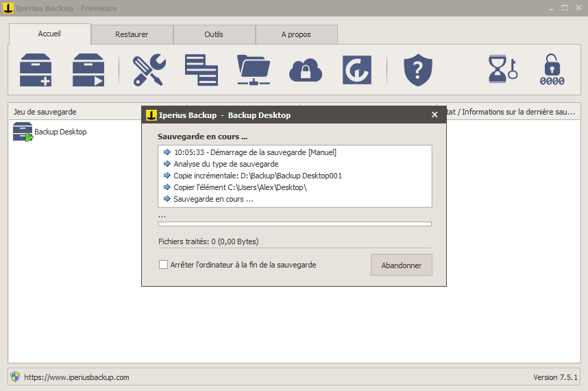The image size is (588, 391).
Task: Click the bold Sauvegarde en cours heading
Action: tap(202, 137)
